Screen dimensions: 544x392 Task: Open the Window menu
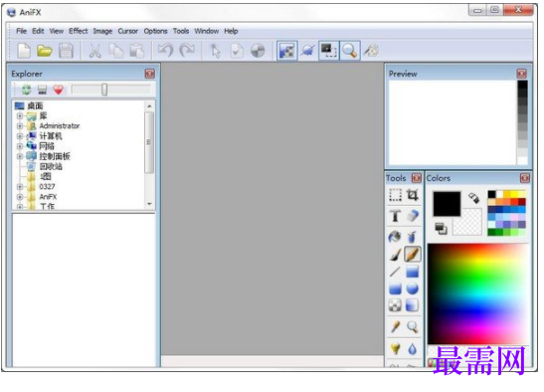pyautogui.click(x=207, y=31)
